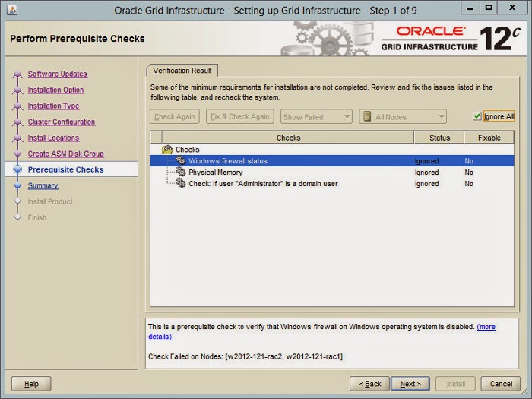Go to the Install Locations step
Image resolution: width=532 pixels, height=399 pixels.
pos(53,138)
